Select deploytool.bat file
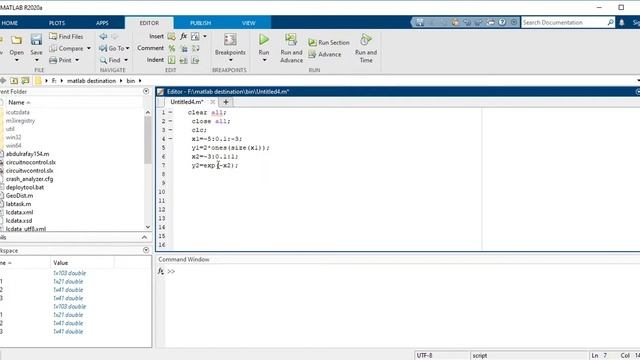This screenshot has width=640, height=360. [x=24, y=187]
